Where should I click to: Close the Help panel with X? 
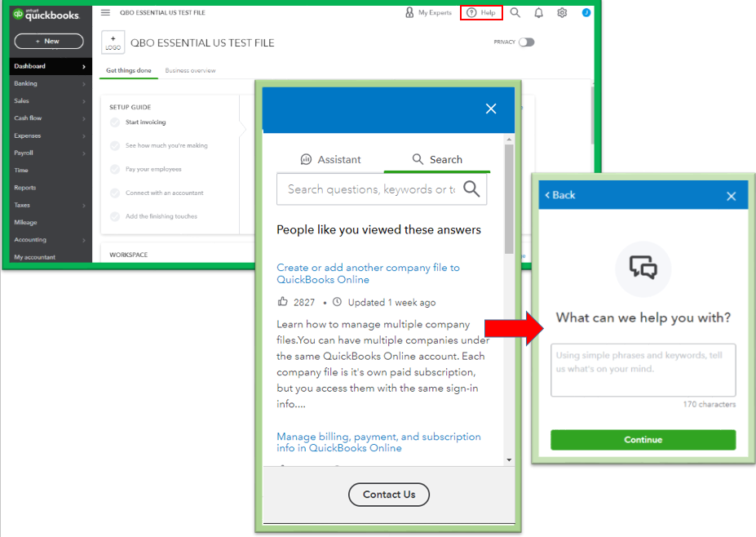click(x=491, y=109)
